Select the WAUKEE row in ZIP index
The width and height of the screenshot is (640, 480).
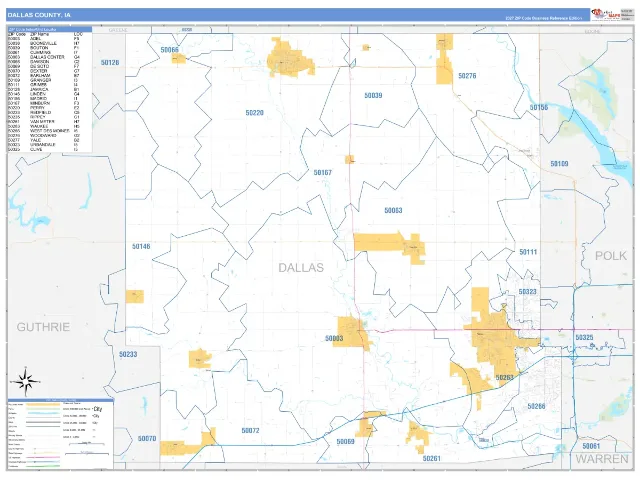pyautogui.click(x=44, y=127)
